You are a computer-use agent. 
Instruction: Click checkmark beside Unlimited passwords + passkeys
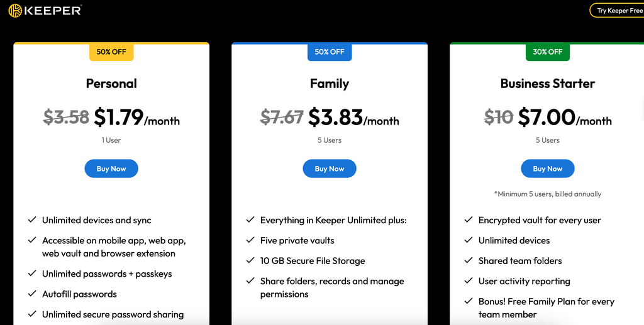32,273
